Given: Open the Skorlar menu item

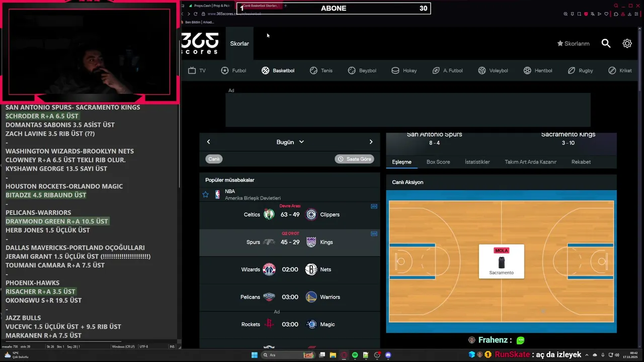Looking at the screenshot, I should click(x=239, y=44).
